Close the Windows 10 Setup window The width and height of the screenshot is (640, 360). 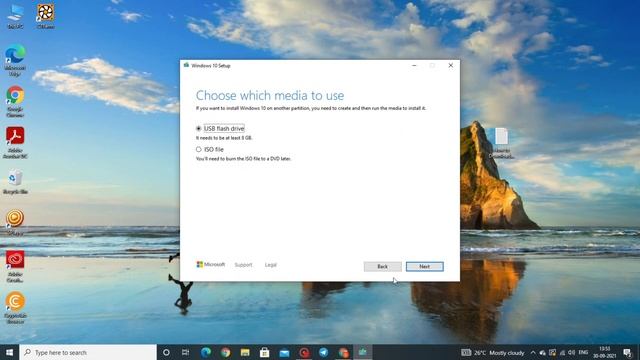451,65
